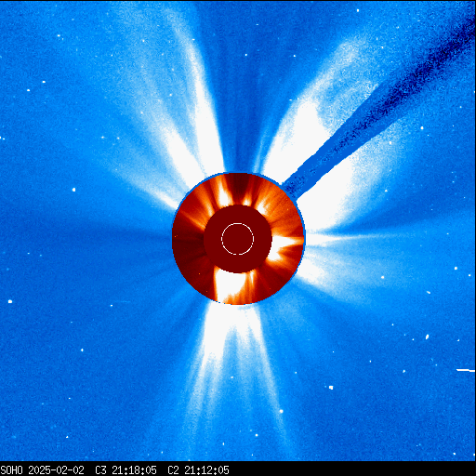
Task: Click the bright star below the southern streamer's right side
Action: click(x=281, y=411)
